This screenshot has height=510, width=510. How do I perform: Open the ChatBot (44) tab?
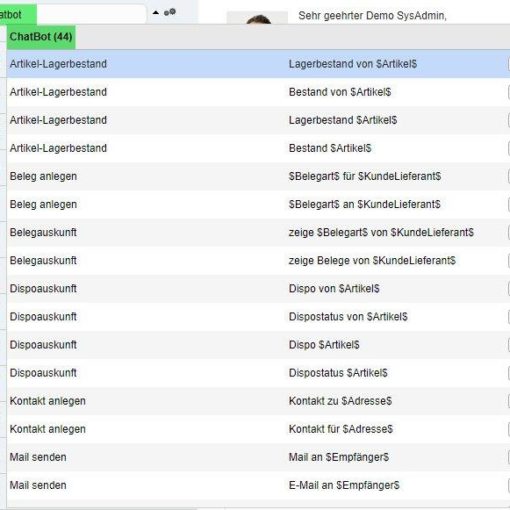41,37
